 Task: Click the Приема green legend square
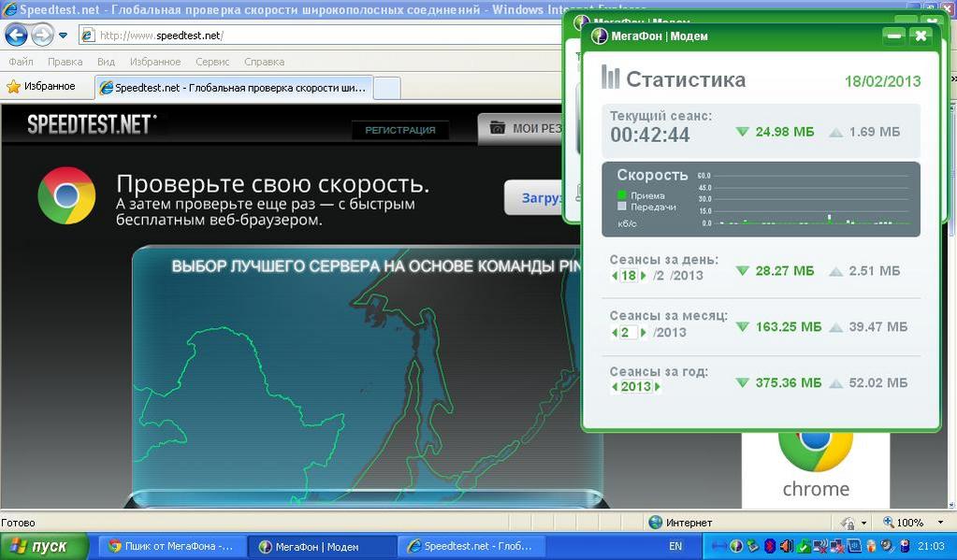(622, 195)
